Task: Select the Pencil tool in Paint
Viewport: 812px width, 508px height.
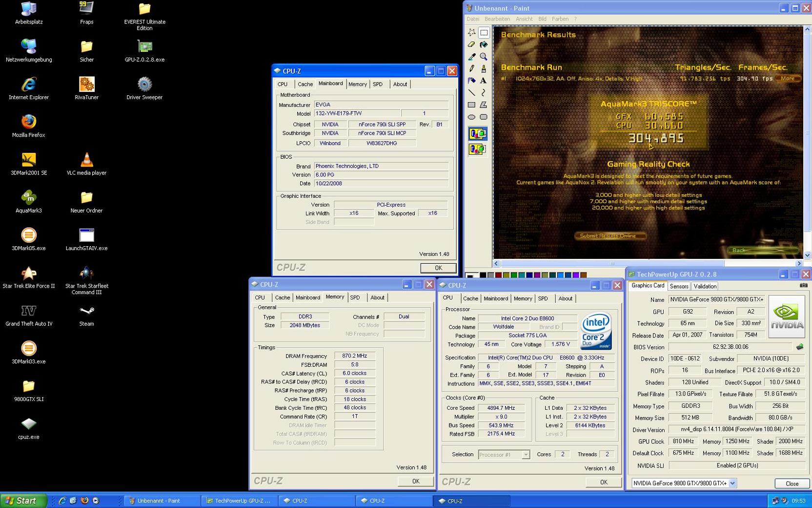Action: (471, 68)
